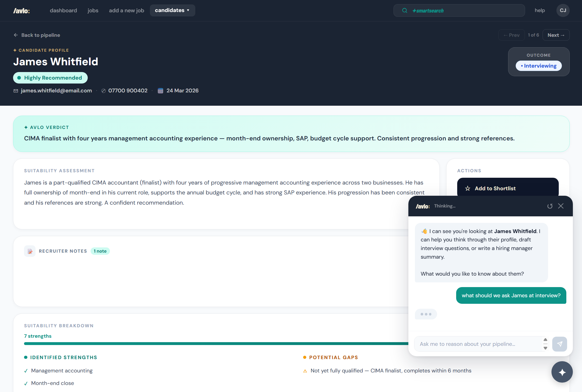Go back to pipeline

point(37,35)
